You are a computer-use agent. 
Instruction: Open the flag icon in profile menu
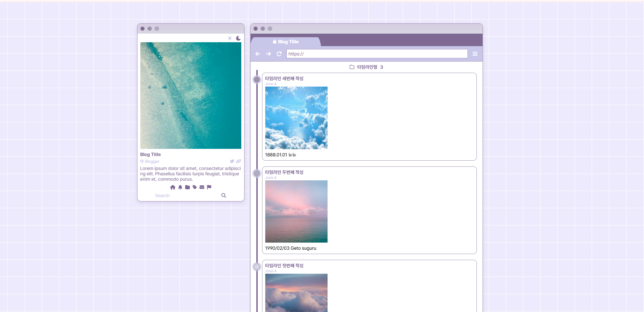[x=209, y=187]
